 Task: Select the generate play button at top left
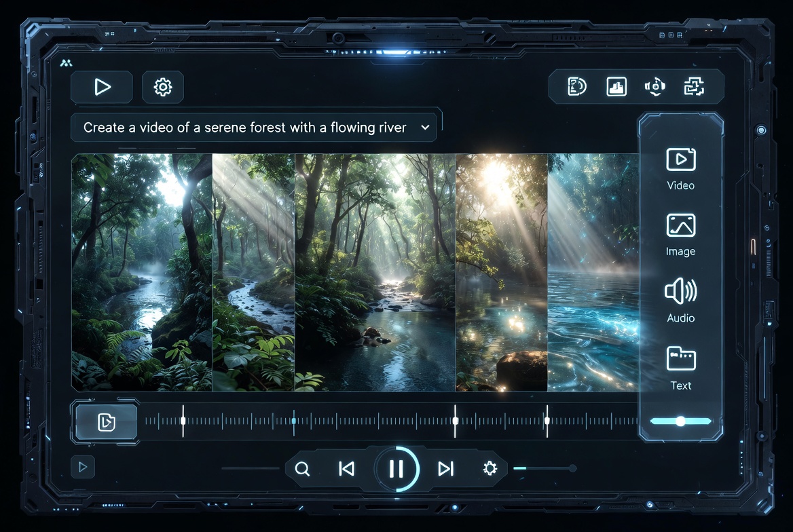[x=102, y=87]
